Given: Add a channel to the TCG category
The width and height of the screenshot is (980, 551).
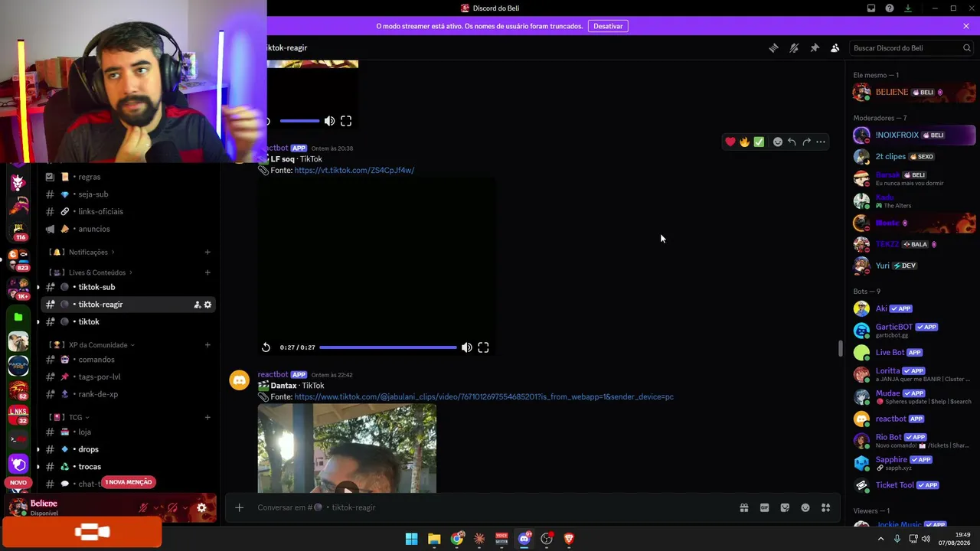Looking at the screenshot, I should pyautogui.click(x=207, y=417).
